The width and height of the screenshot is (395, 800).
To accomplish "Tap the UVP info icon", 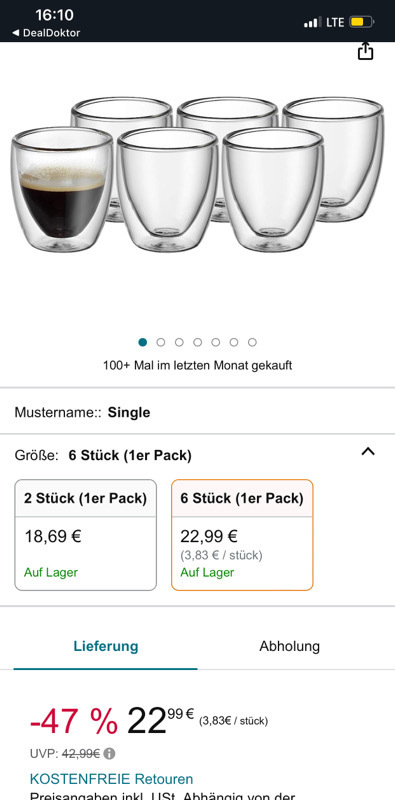I will (x=109, y=754).
